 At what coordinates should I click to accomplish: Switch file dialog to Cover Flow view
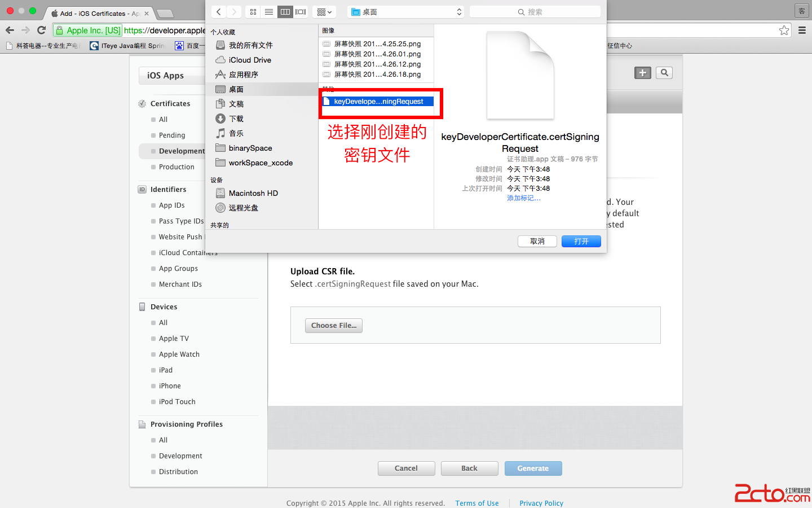click(x=301, y=12)
